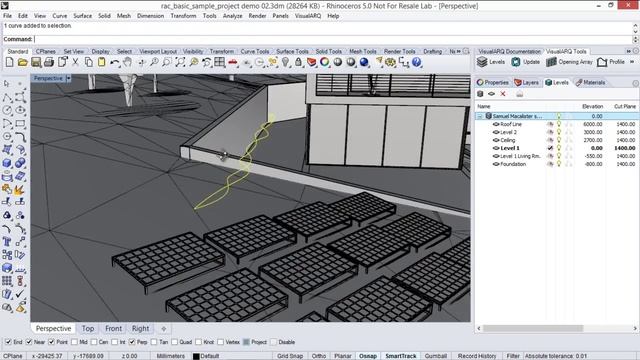The height and width of the screenshot is (360, 640).
Task: Toggle the Near osnap checkbox
Action: click(29, 342)
